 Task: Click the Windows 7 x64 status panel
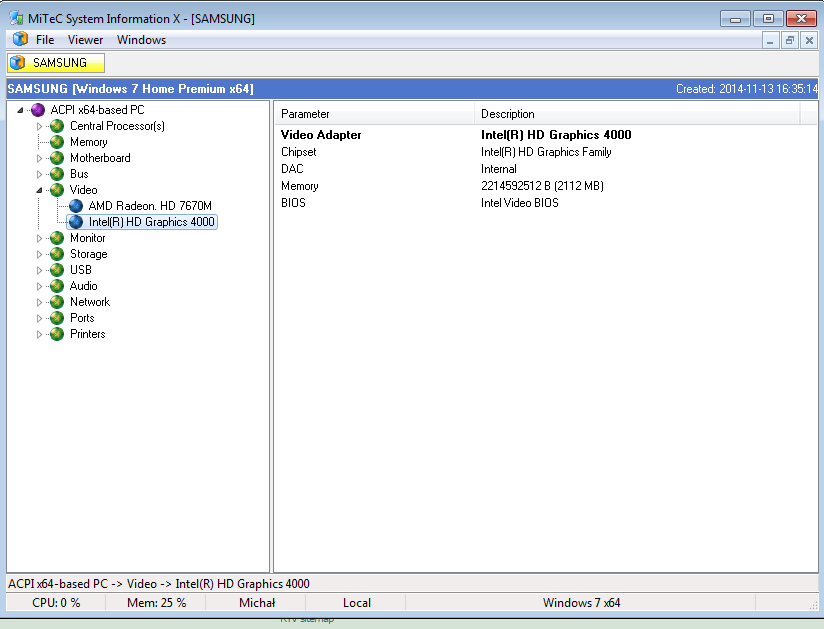click(581, 603)
